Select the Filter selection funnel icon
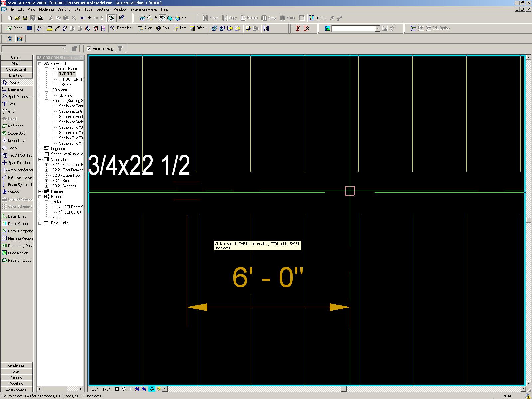 point(120,49)
